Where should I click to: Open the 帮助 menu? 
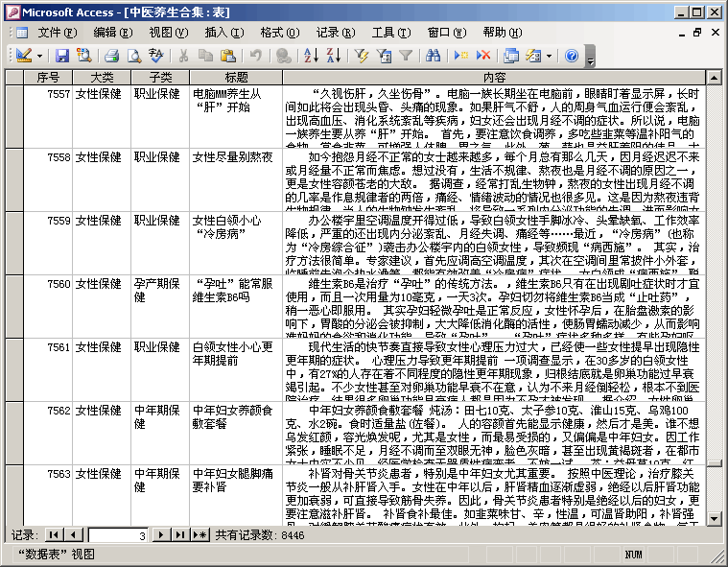pos(503,33)
